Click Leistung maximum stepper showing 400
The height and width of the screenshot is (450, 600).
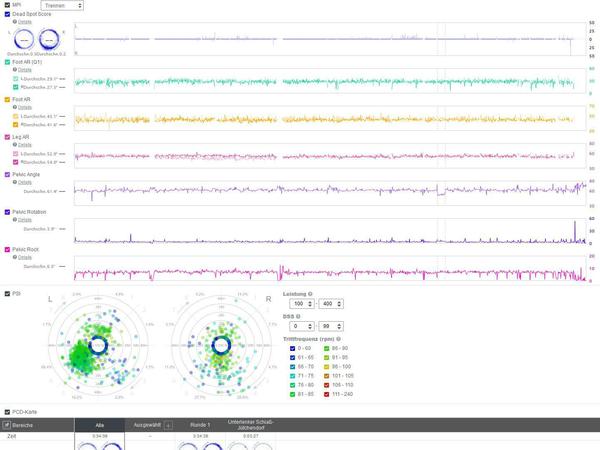(331, 304)
